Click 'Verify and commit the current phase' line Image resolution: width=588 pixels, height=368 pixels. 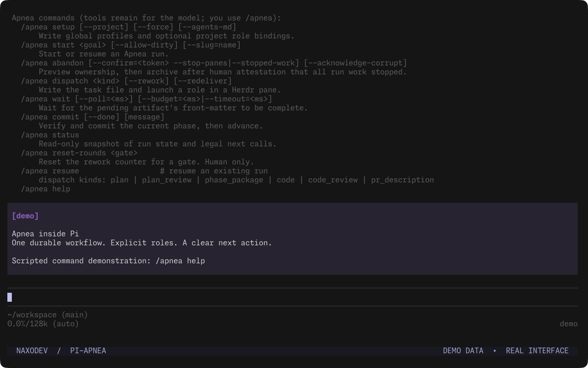click(x=151, y=126)
